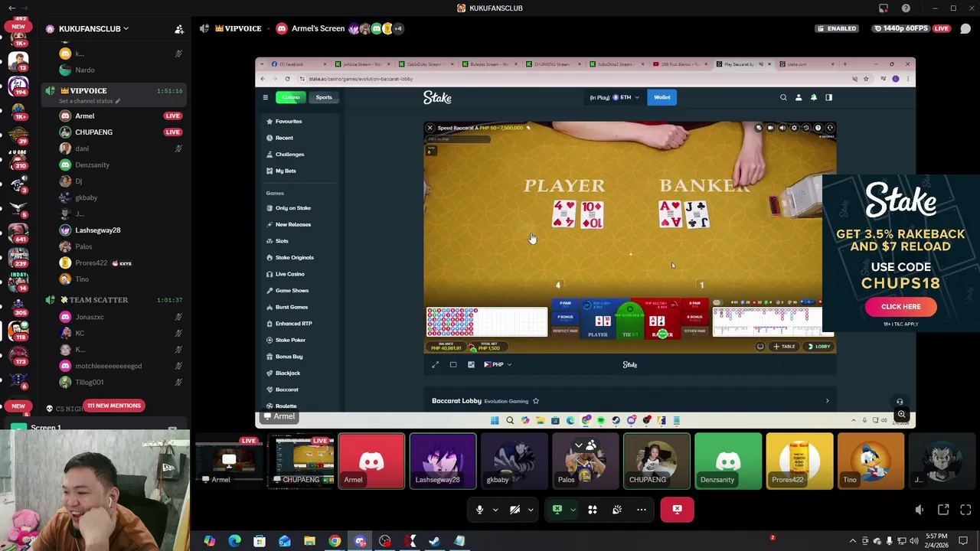Image resolution: width=980 pixels, height=551 pixels.
Task: Open Live Casino in Stake sidebar
Action: pyautogui.click(x=289, y=274)
